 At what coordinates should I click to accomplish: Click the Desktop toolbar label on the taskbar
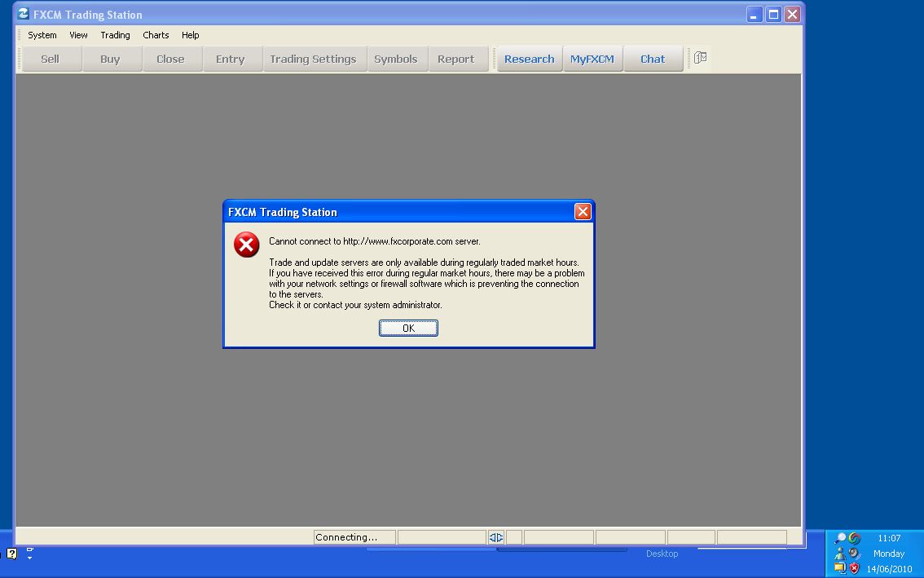662,554
